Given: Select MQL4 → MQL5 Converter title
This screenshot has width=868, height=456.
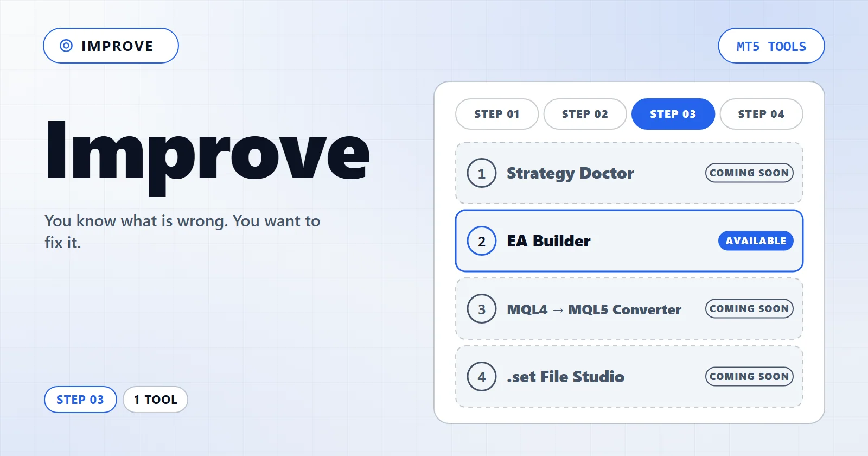Looking at the screenshot, I should 594,309.
